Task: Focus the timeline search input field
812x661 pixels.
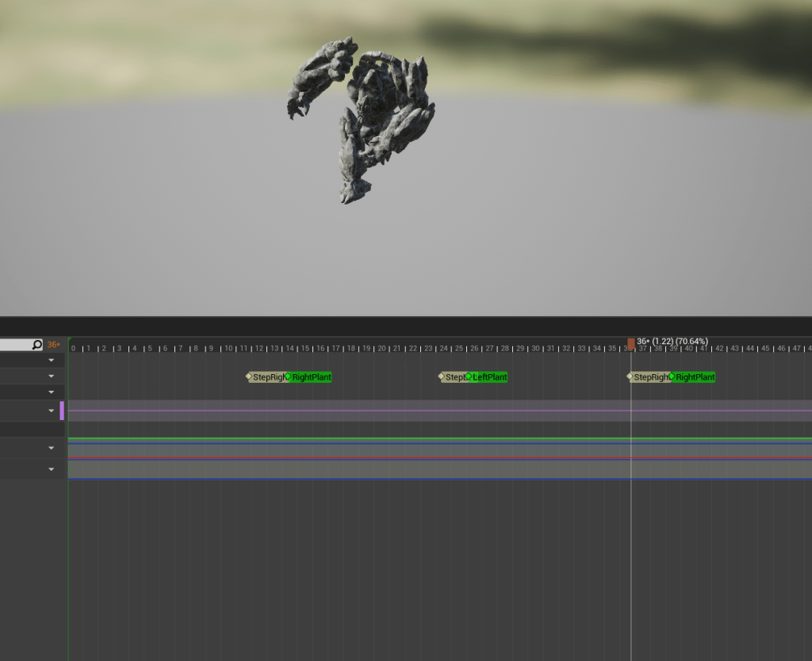Action: [16, 345]
